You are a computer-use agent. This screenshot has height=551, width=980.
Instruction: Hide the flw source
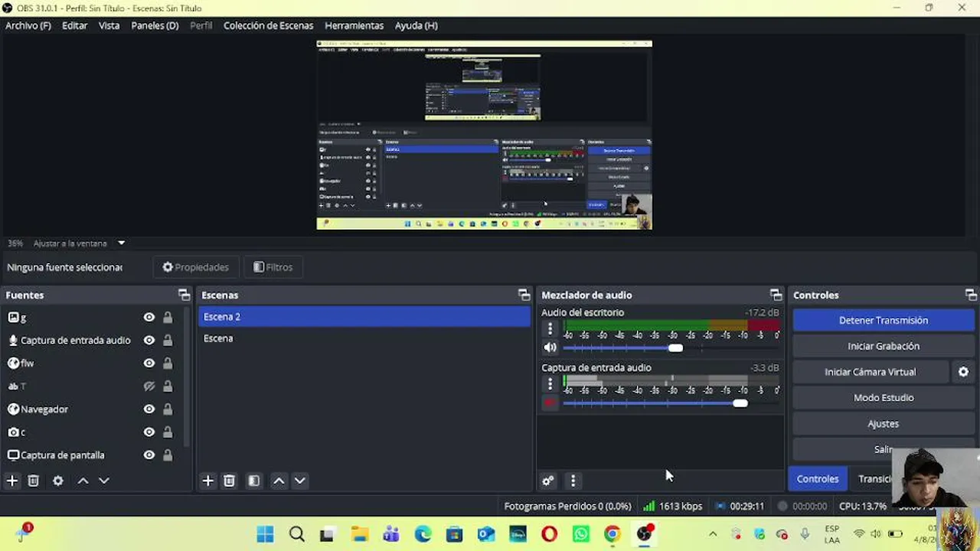coord(149,364)
